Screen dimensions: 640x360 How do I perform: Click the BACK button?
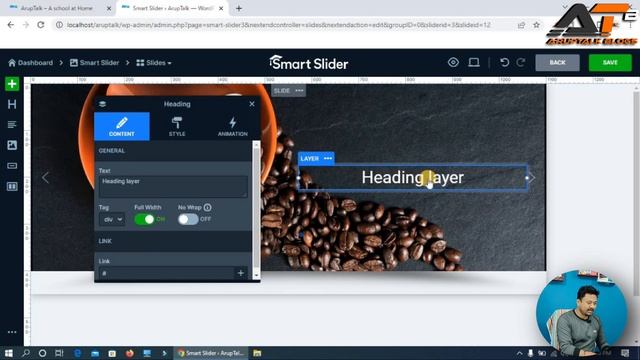click(x=557, y=62)
